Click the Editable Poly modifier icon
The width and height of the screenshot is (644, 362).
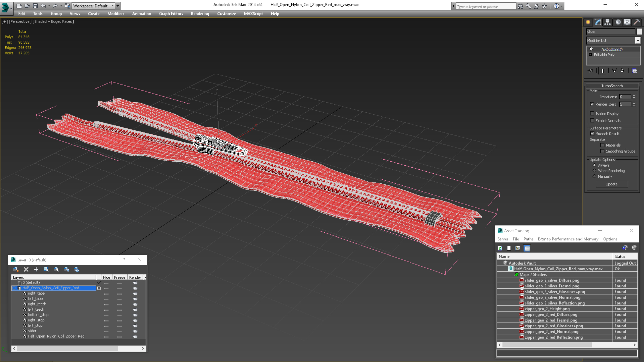(x=591, y=54)
